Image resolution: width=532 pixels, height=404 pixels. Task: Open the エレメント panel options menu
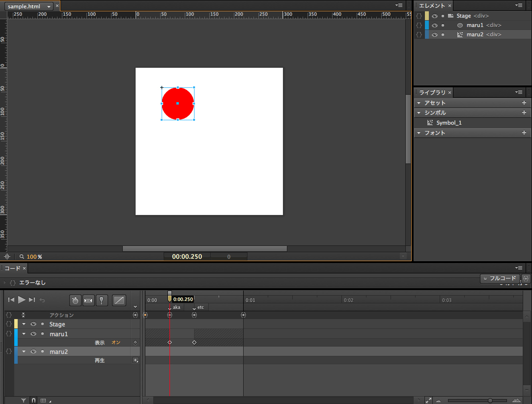tap(518, 5)
